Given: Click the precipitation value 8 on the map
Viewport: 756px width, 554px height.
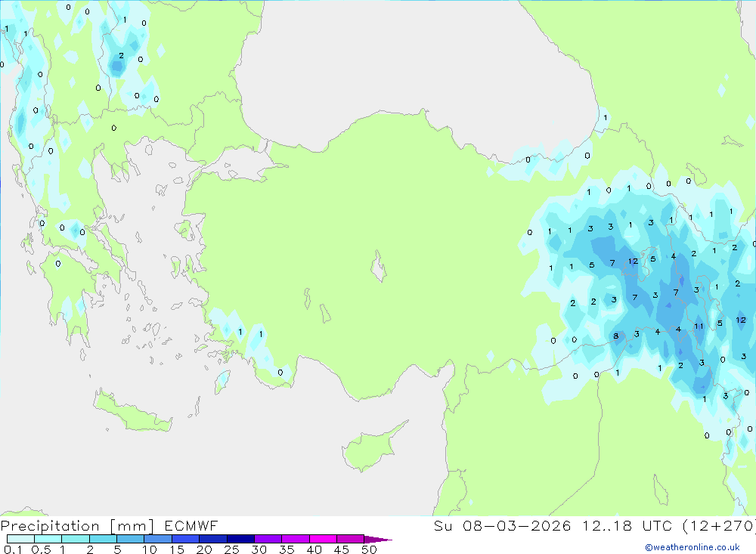Looking at the screenshot, I should 615,336.
